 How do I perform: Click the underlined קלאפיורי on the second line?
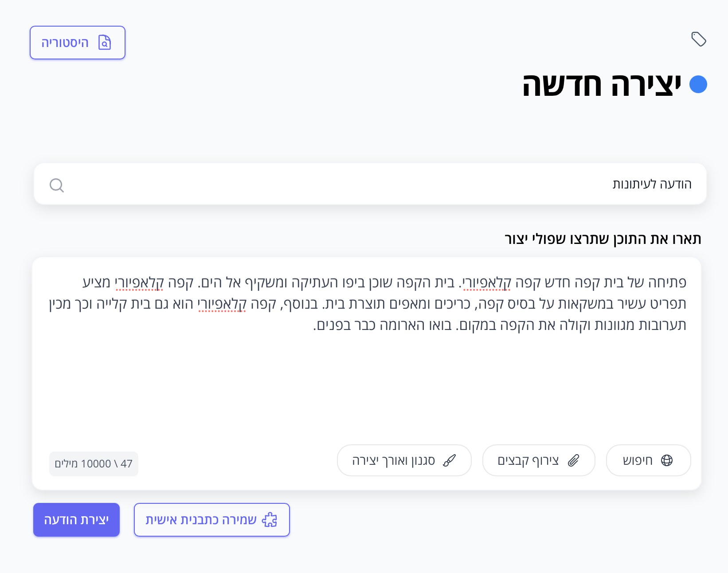click(222, 304)
